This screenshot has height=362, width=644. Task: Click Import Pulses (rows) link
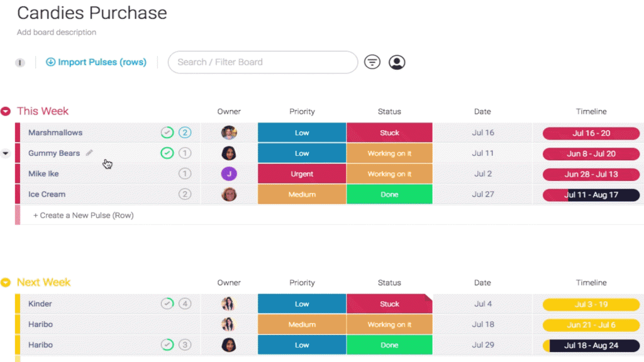[x=96, y=62]
